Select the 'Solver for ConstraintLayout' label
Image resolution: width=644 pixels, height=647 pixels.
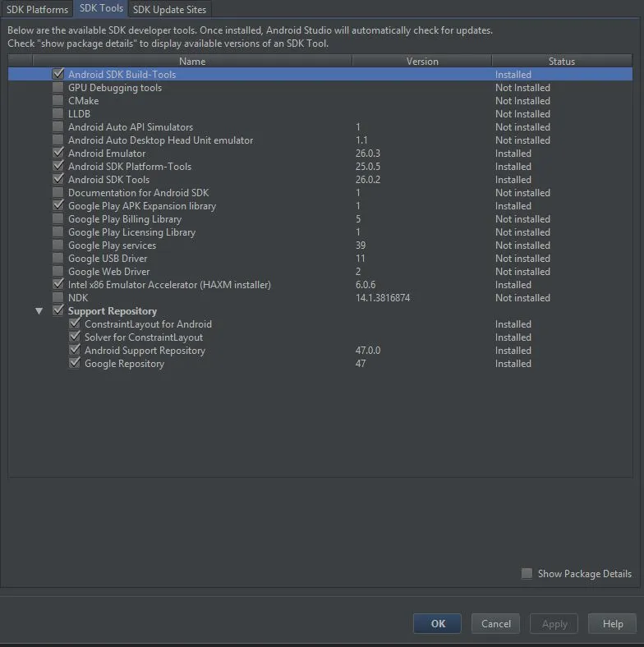point(144,337)
